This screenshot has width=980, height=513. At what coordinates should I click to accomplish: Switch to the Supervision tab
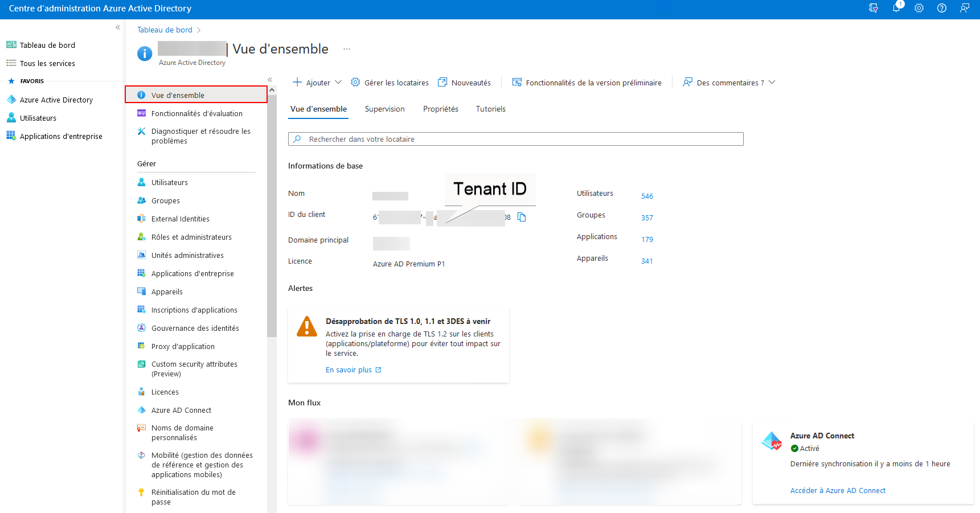(384, 109)
